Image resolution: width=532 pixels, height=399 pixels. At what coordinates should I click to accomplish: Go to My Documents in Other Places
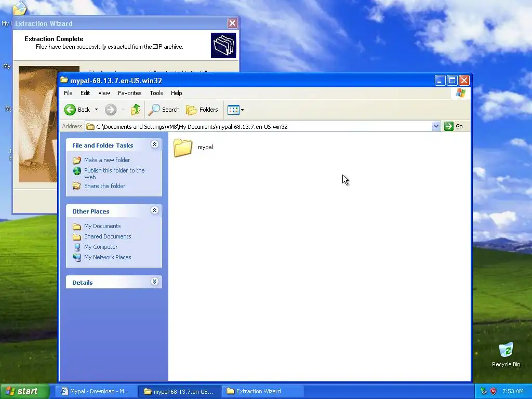102,226
